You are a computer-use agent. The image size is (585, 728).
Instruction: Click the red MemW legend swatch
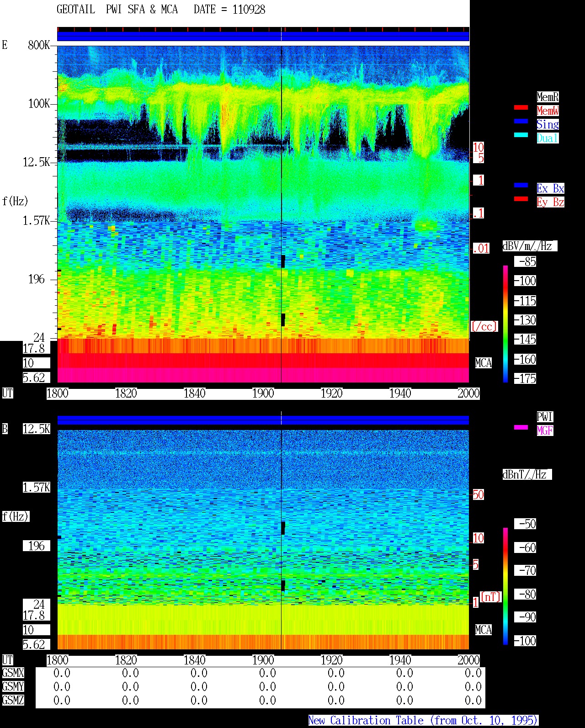click(521, 107)
